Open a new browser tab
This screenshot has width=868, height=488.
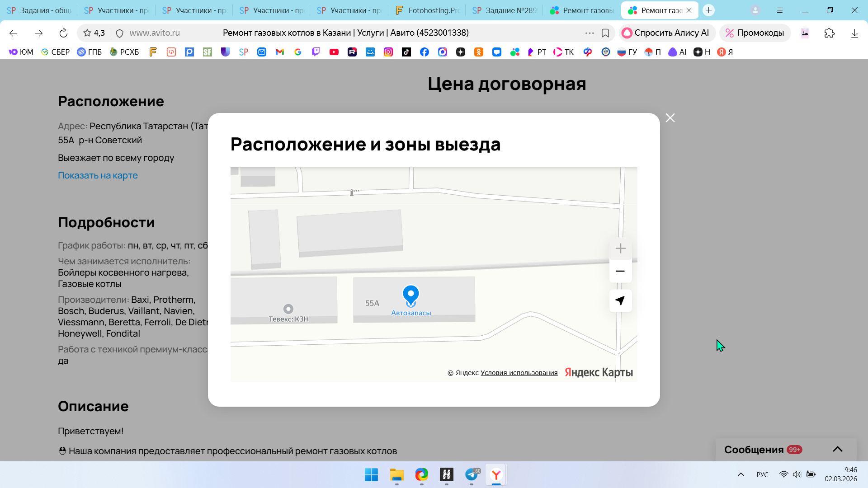pos(708,10)
